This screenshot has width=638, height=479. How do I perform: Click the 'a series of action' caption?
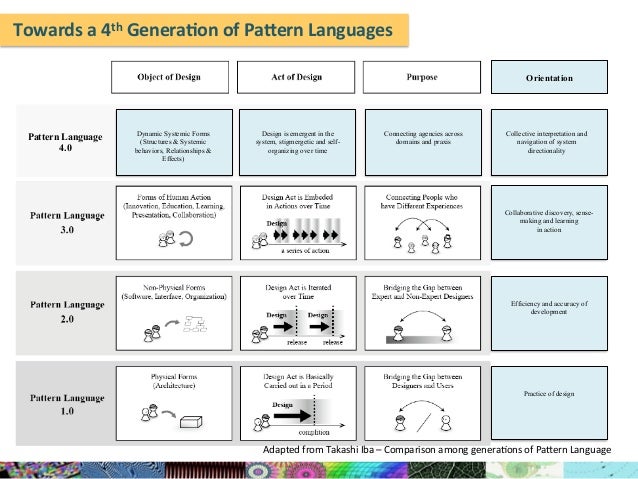pyautogui.click(x=305, y=251)
